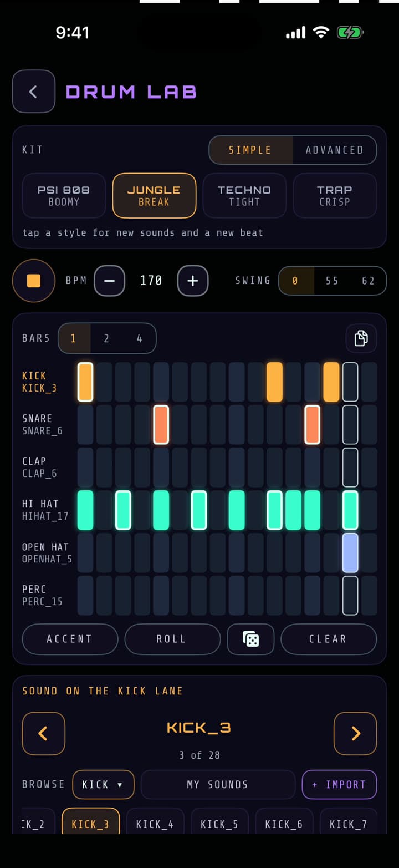Select the KICK lane label
Screen dimensions: 399x868
point(40,382)
